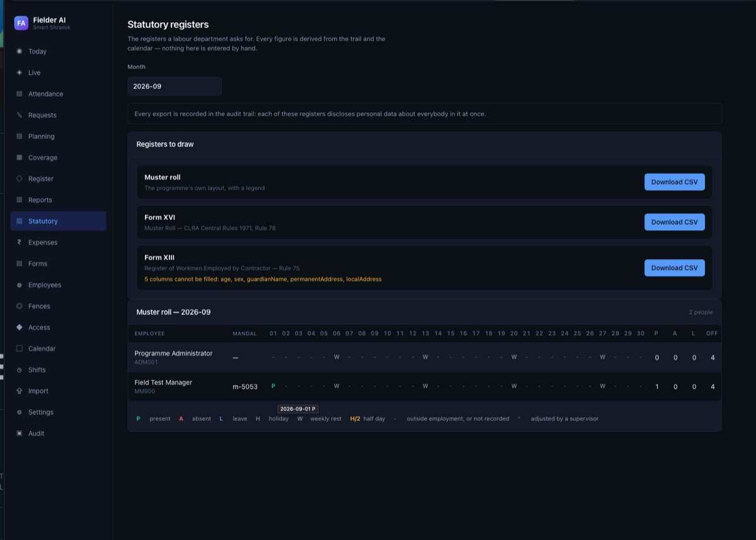Click the Month field showing 2026-09

175,86
